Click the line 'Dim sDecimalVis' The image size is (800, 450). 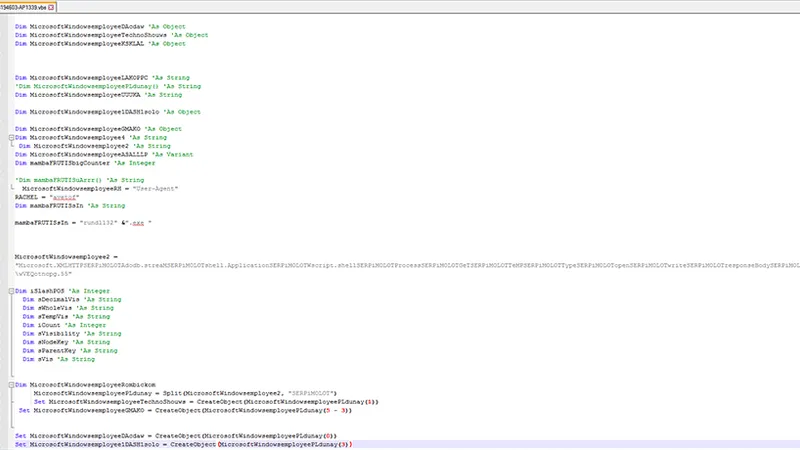(72, 299)
